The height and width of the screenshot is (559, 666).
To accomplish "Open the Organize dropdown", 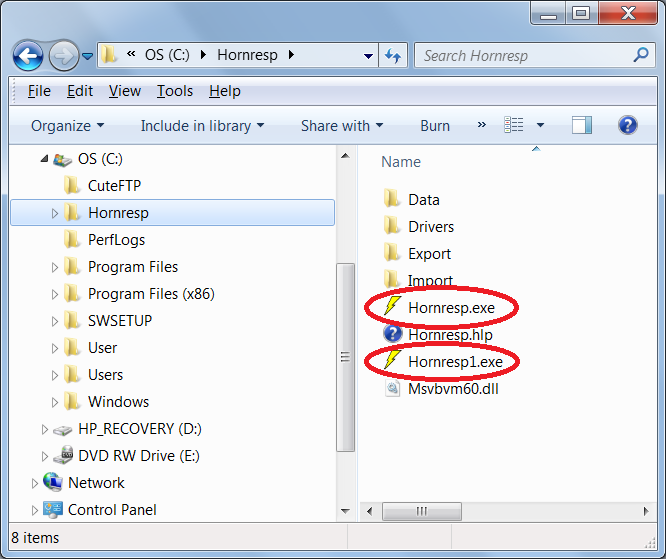I will (x=68, y=126).
